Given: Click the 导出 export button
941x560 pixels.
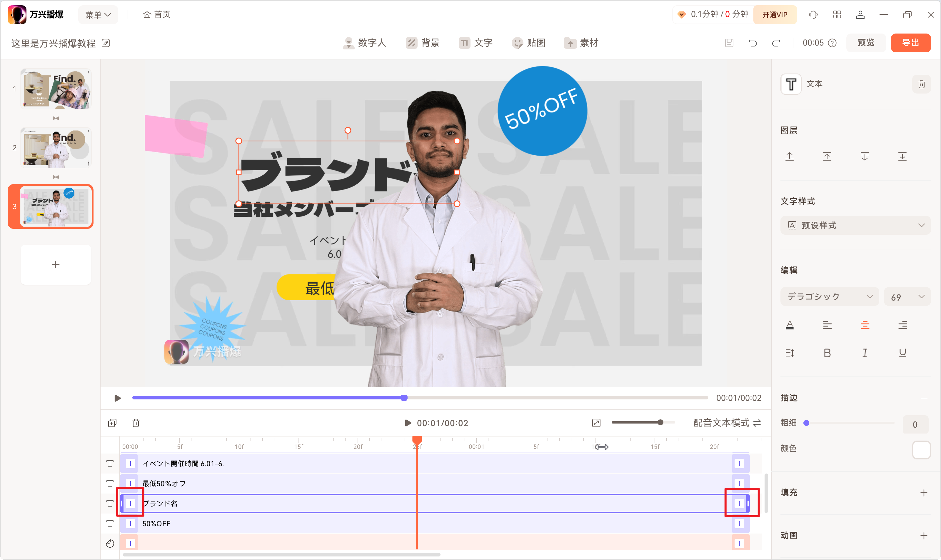Looking at the screenshot, I should tap(910, 43).
